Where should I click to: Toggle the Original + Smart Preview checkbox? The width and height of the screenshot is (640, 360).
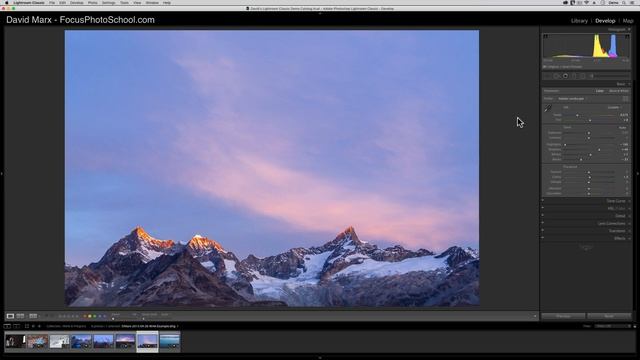click(544, 67)
